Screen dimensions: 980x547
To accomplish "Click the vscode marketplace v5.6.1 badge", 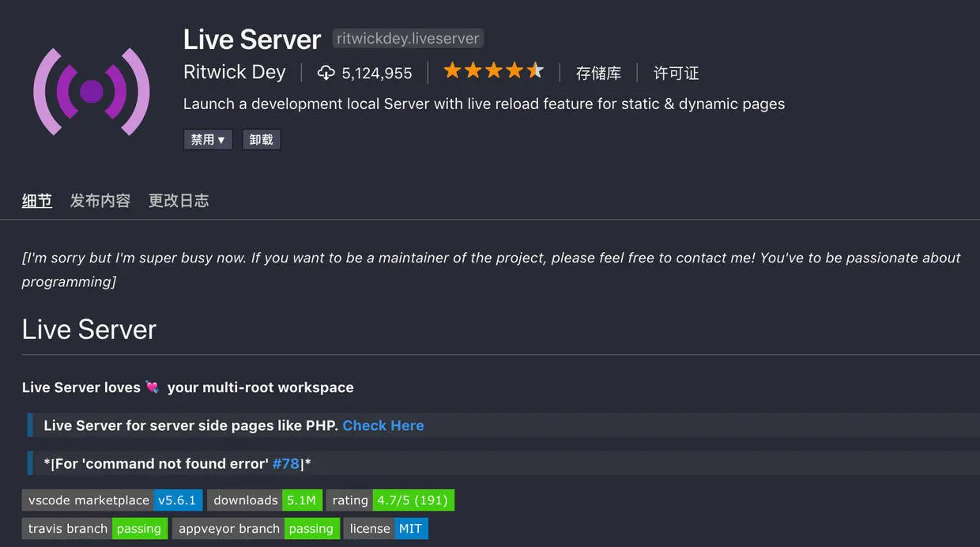I will (x=112, y=500).
